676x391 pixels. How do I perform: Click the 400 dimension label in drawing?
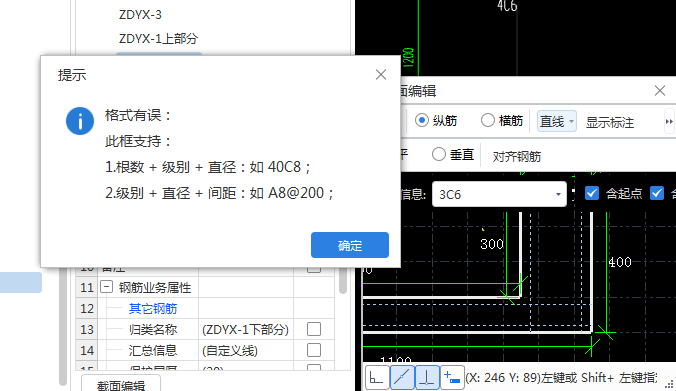click(x=620, y=262)
